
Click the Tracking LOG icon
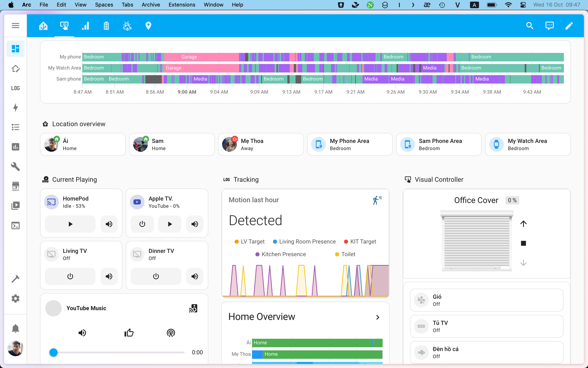(x=226, y=179)
